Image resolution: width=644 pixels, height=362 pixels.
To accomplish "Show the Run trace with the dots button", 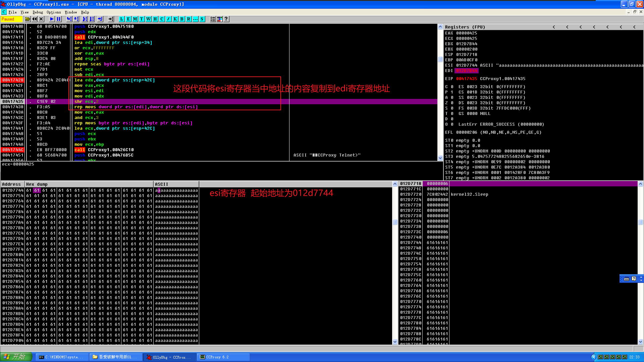I will [x=195, y=19].
